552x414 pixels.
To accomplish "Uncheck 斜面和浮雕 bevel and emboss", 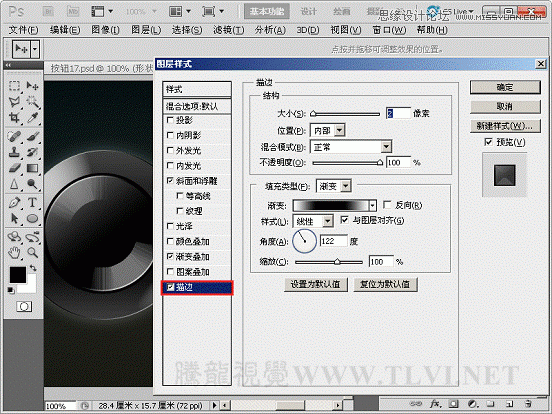I will pos(170,181).
